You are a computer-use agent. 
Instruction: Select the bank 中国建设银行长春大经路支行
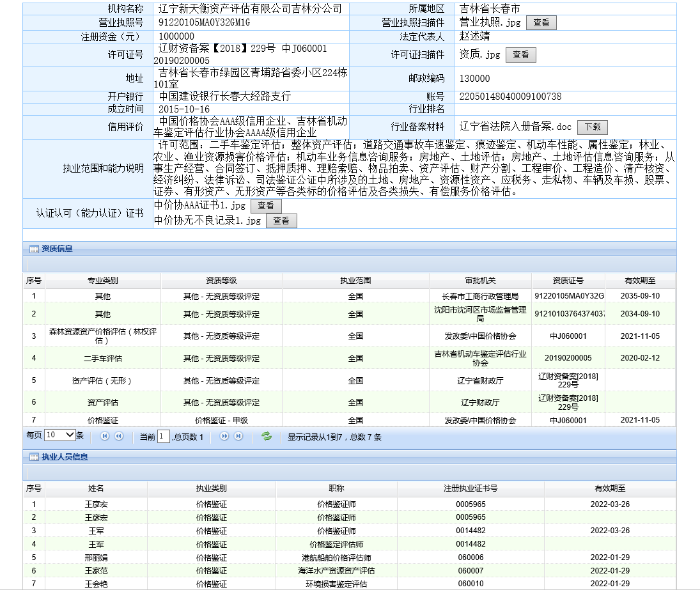[x=224, y=97]
